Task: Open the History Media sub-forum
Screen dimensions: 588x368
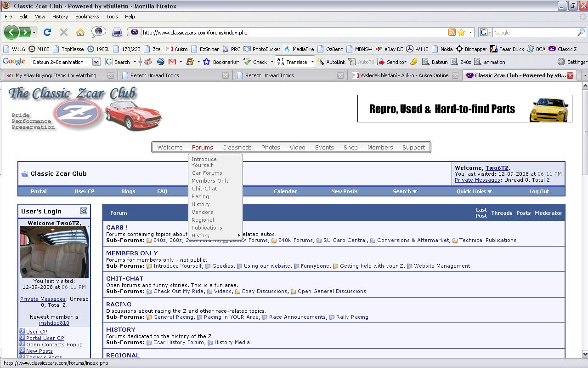Action: [x=232, y=342]
